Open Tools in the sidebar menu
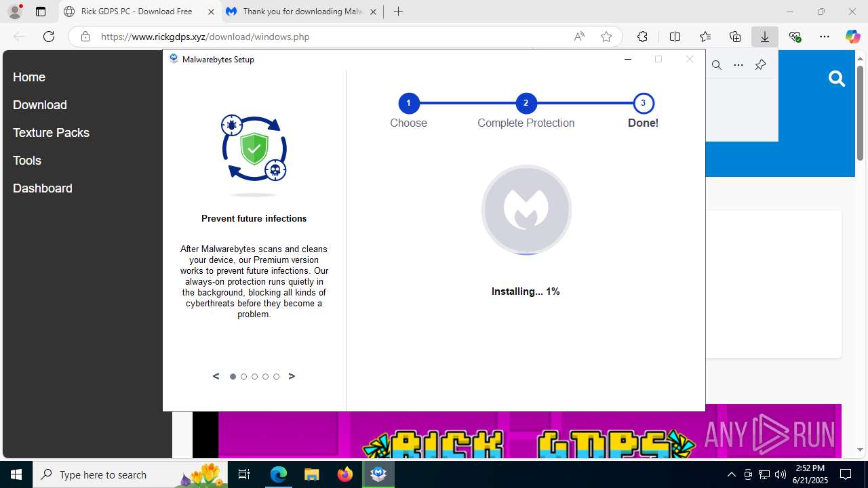868x488 pixels. coord(27,161)
